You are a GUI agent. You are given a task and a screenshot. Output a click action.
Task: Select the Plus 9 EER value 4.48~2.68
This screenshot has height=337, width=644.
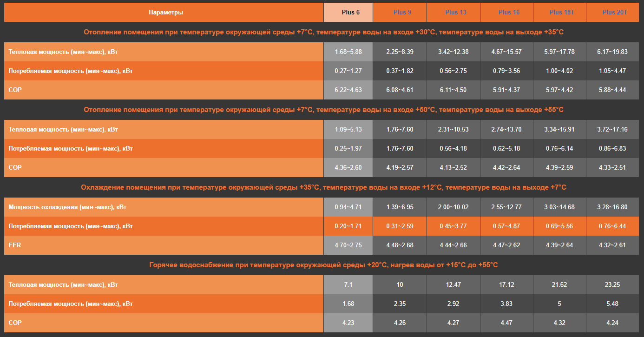[400, 245]
